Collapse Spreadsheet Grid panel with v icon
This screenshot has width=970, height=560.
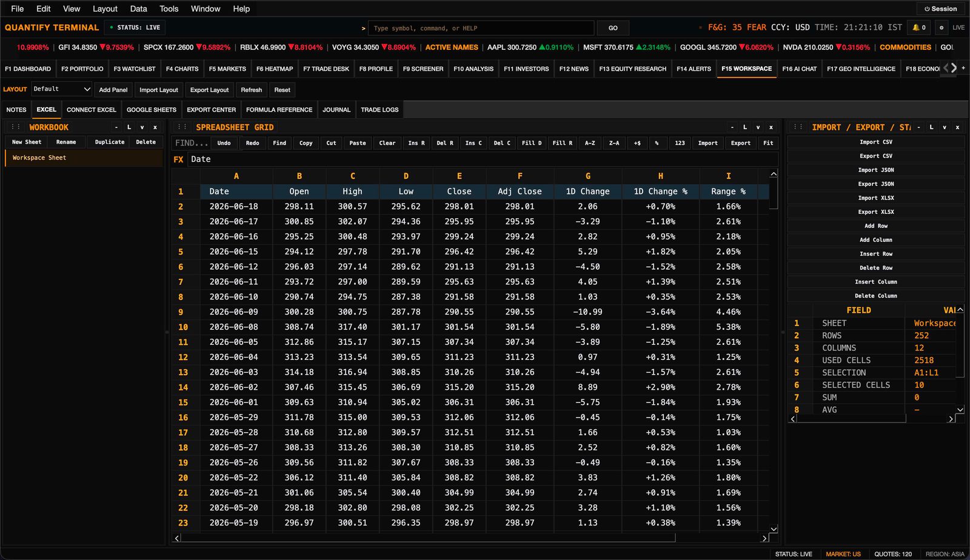(x=758, y=127)
